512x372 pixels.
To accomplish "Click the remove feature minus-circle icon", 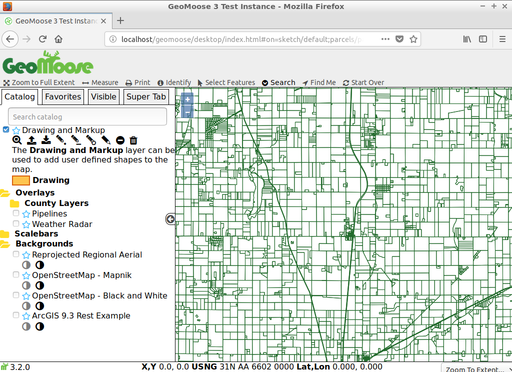I will [x=120, y=141].
